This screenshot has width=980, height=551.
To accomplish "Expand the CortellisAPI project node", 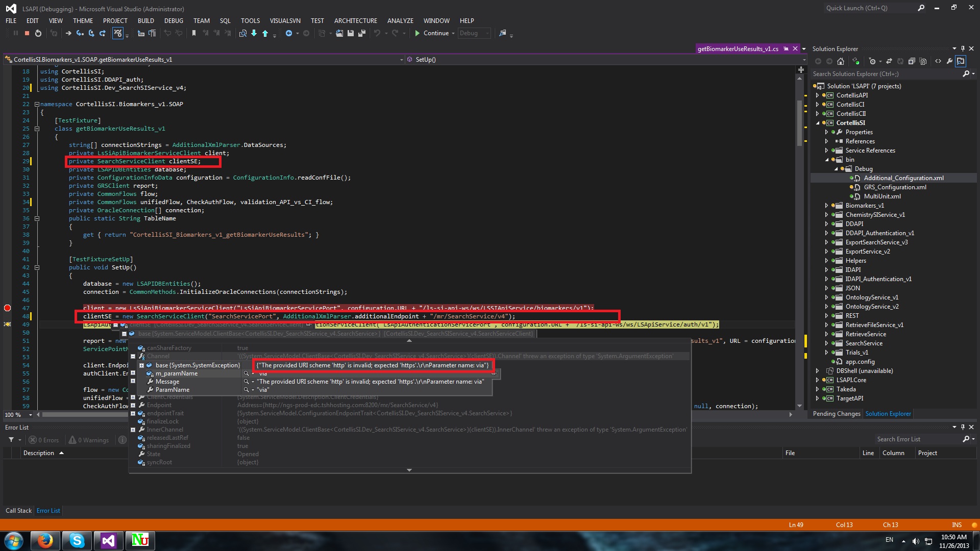I will click(818, 95).
